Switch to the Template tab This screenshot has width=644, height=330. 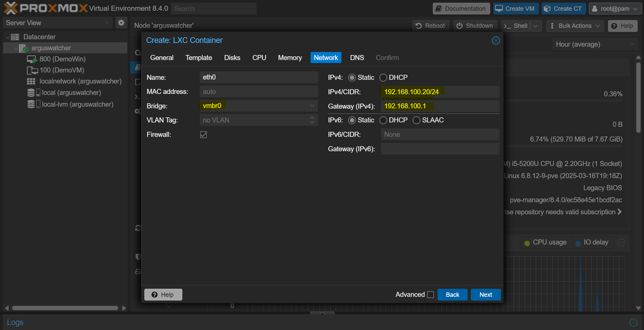[199, 58]
